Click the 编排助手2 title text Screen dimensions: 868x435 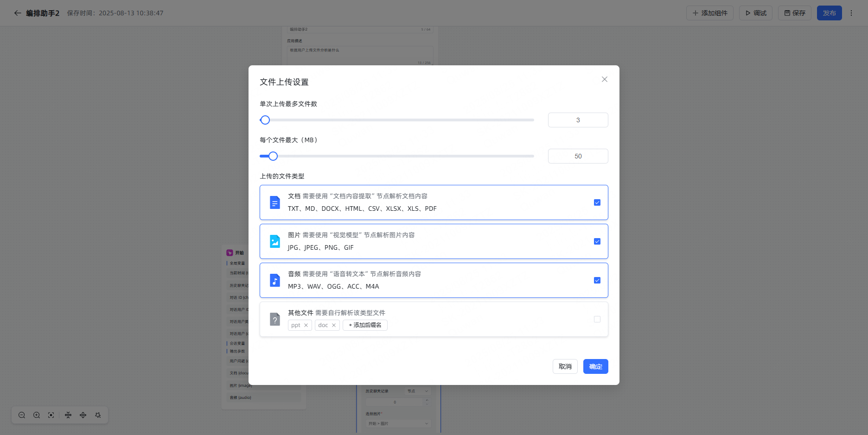[x=43, y=13]
